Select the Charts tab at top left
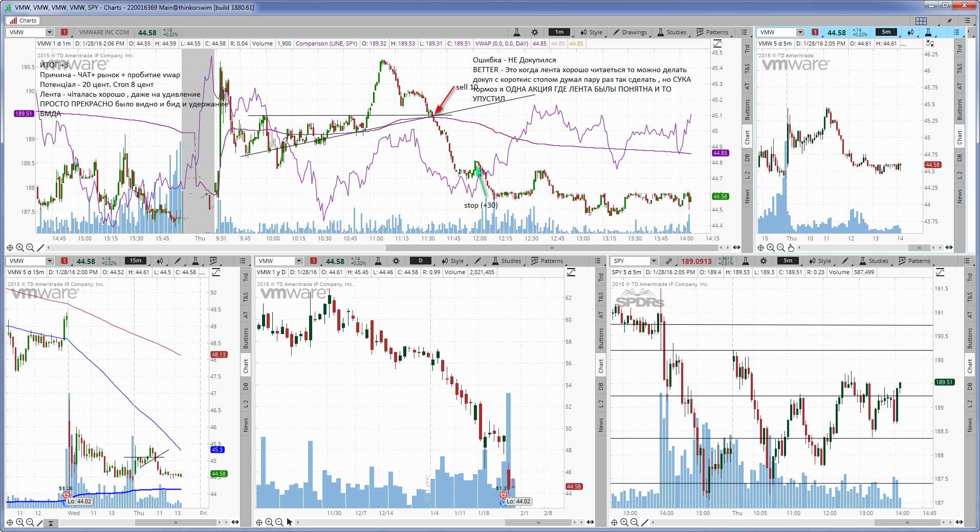 point(23,20)
